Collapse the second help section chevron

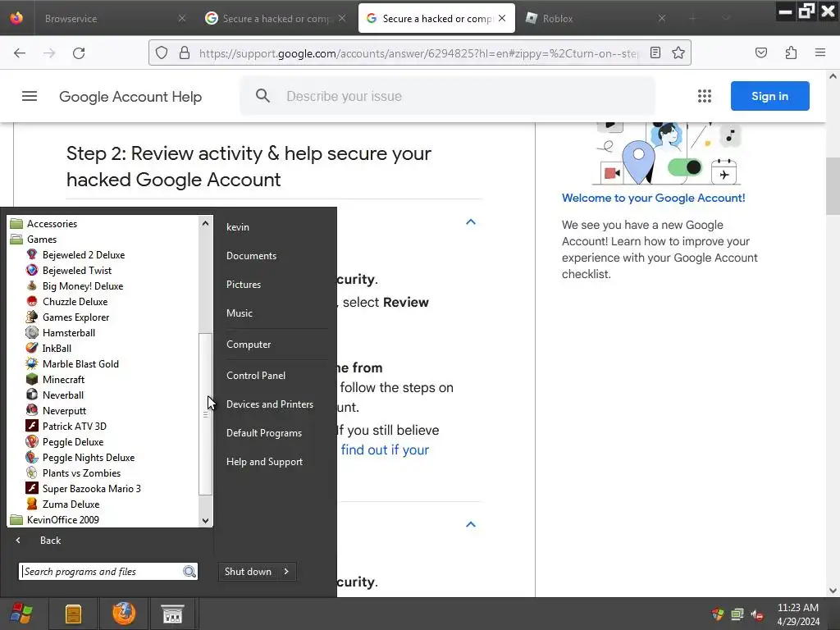point(471,524)
